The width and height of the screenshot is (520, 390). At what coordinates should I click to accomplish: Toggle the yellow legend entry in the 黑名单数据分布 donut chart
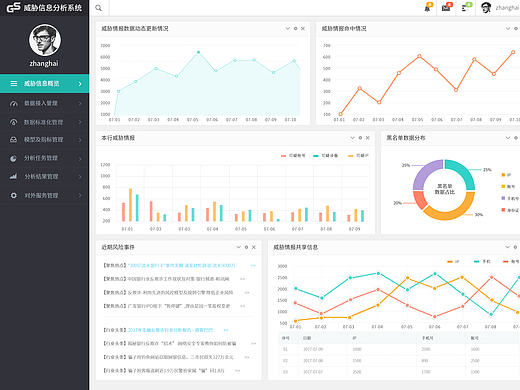[508, 186]
